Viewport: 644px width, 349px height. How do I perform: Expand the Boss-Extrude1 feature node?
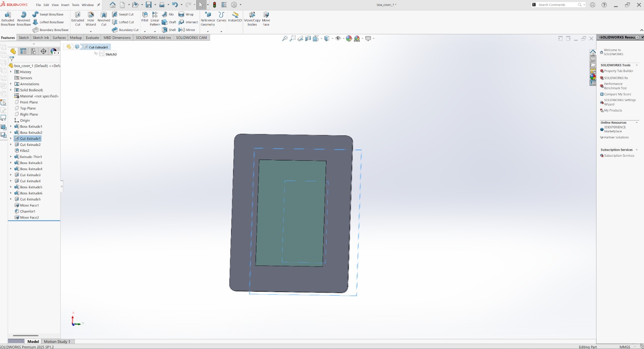point(11,127)
